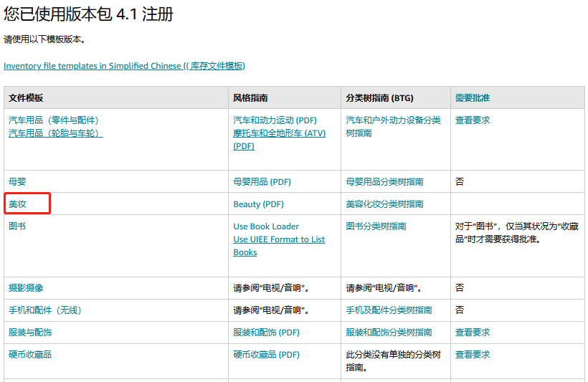Open the 汽车和户外动力设备分类树指南 link
This screenshot has width=588, height=382.
coord(394,126)
